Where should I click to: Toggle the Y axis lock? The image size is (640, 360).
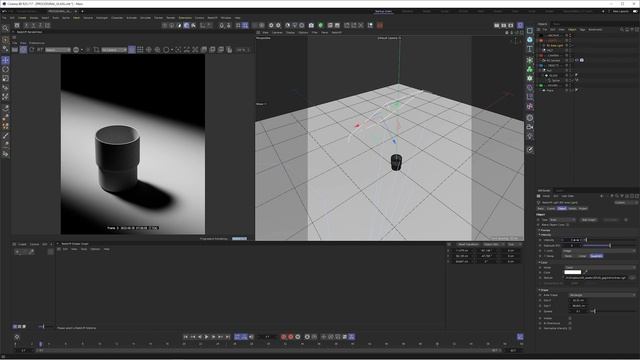pyautogui.click(x=33, y=25)
